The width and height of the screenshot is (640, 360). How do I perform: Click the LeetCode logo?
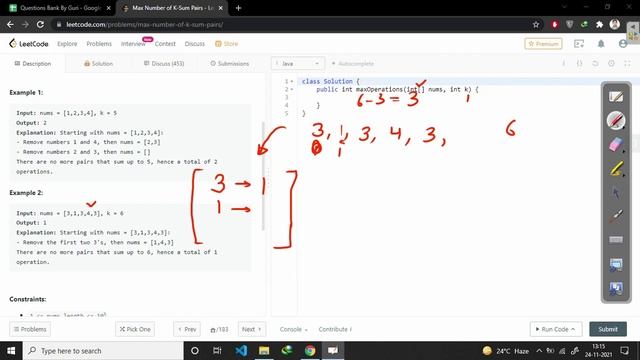[x=29, y=44]
